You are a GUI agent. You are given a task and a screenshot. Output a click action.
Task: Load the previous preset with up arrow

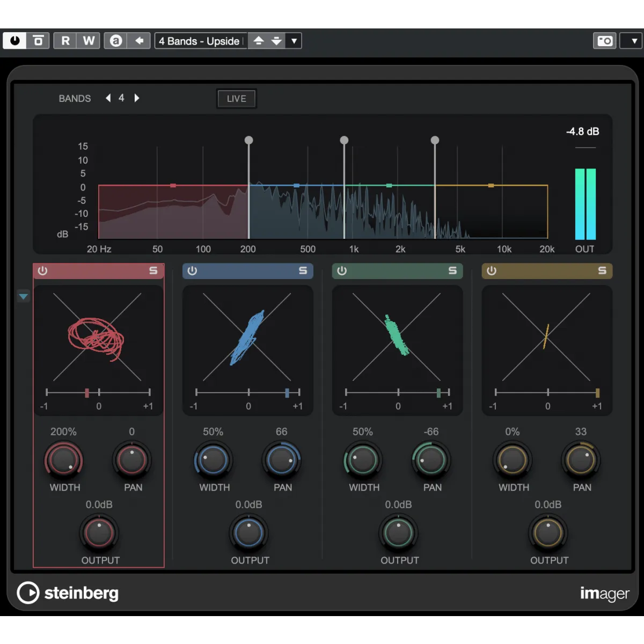pos(259,41)
